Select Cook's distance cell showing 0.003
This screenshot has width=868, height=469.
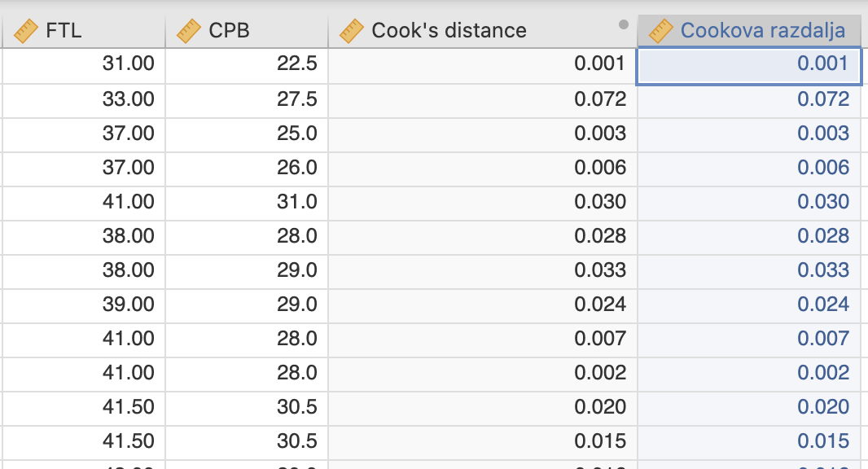(x=483, y=135)
